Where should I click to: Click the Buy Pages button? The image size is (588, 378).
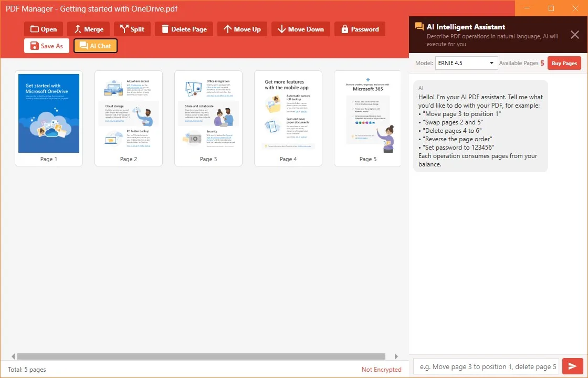coord(564,63)
